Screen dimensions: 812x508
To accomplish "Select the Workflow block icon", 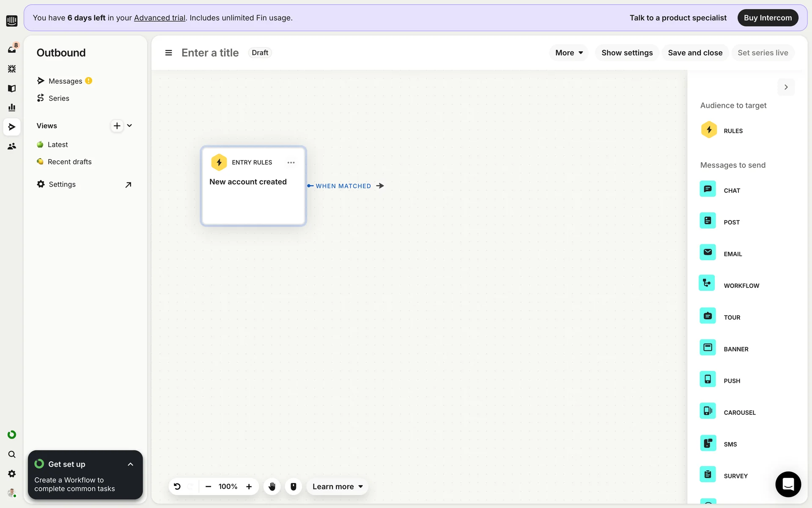I will 707,283.
